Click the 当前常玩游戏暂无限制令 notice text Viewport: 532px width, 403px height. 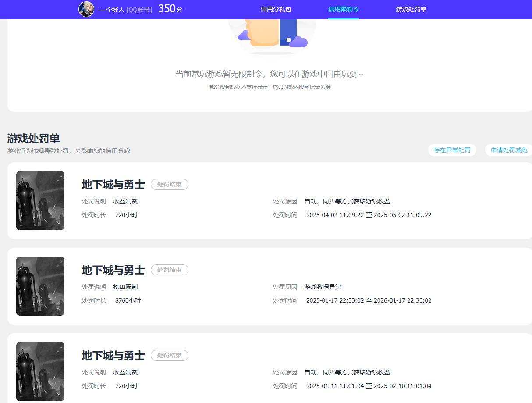(x=270, y=74)
